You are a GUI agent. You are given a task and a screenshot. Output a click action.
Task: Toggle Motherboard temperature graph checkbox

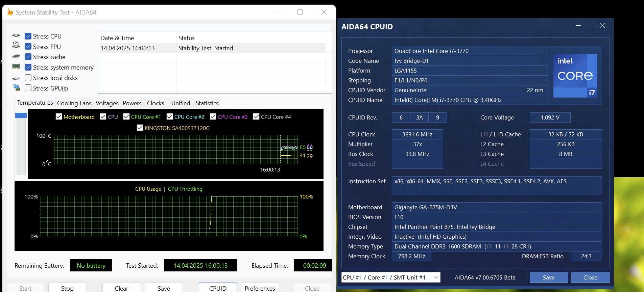point(59,116)
